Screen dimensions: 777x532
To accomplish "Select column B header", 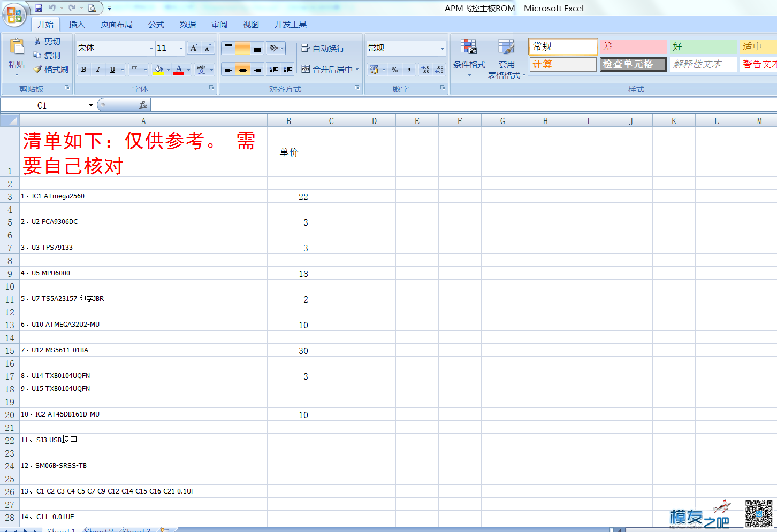I will 288,121.
